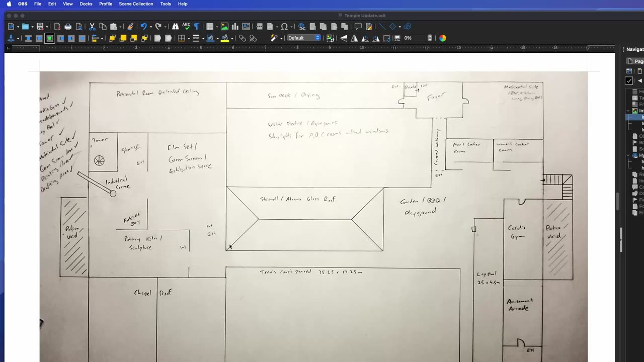Click the Save floppy disk icon
Viewport: 644px width, 362px height.
(x=40, y=26)
